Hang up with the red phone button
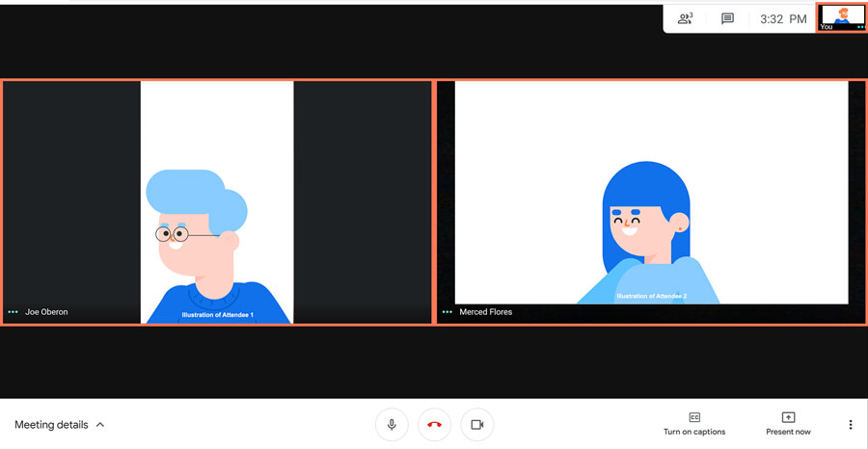Image resolution: width=868 pixels, height=449 pixels. pos(434,425)
